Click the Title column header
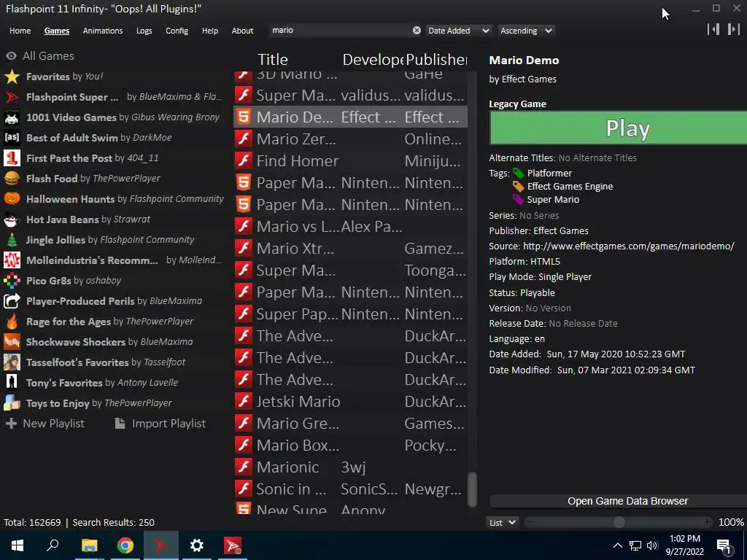Screen dimensions: 747x560 (x=273, y=60)
